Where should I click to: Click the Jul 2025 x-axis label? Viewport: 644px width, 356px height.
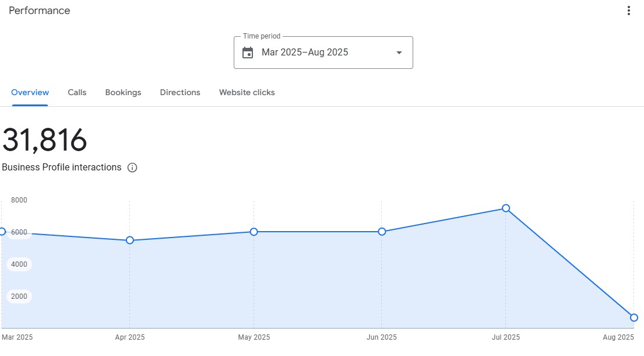(x=506, y=337)
